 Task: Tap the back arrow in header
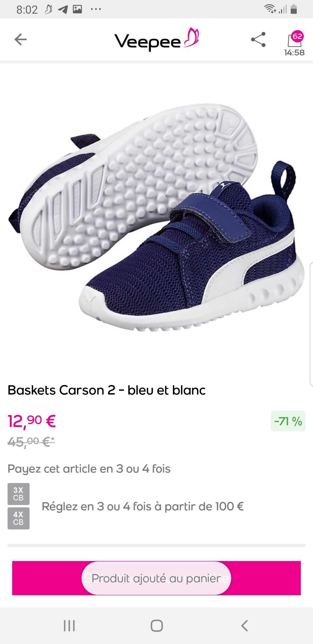[21, 39]
